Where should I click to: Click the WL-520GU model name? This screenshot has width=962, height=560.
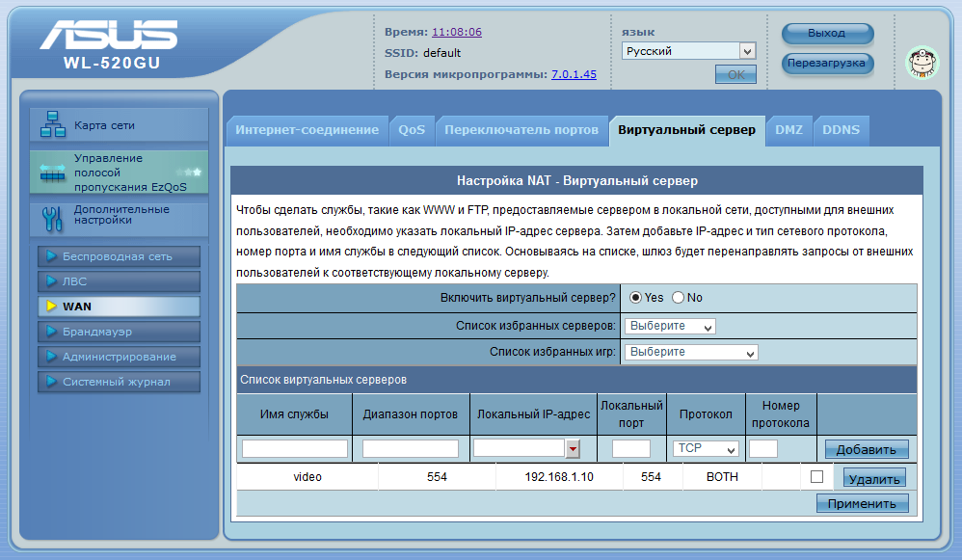coord(112,64)
